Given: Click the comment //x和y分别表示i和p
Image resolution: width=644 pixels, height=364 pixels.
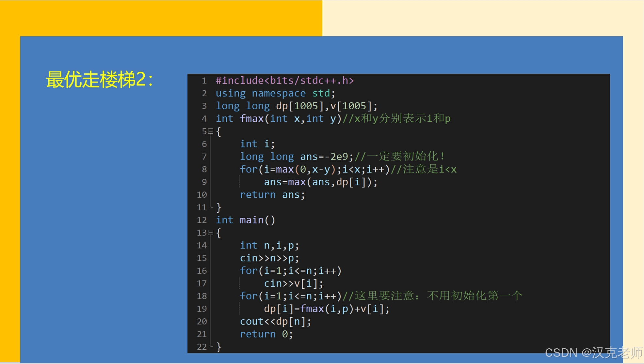Looking at the screenshot, I should click(396, 119).
